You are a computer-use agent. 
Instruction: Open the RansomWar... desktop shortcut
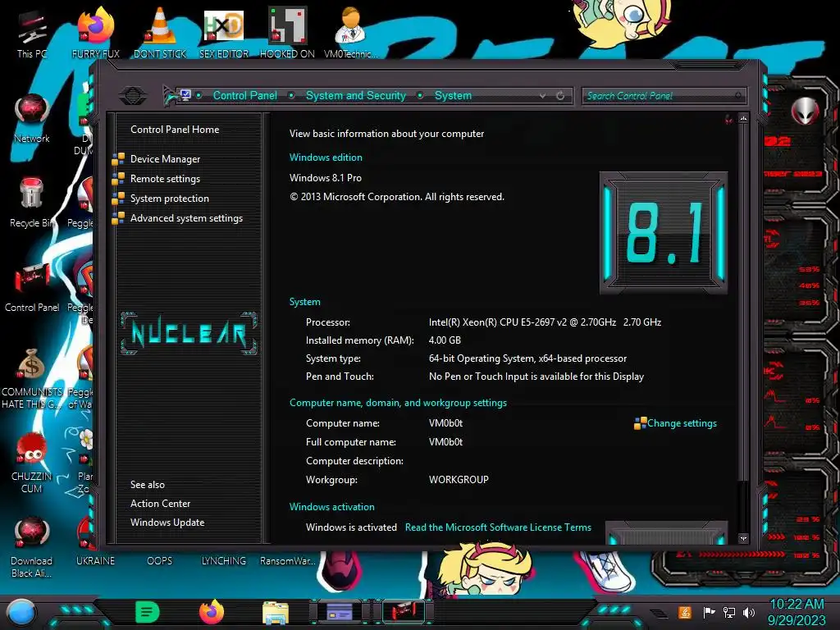pyautogui.click(x=287, y=560)
